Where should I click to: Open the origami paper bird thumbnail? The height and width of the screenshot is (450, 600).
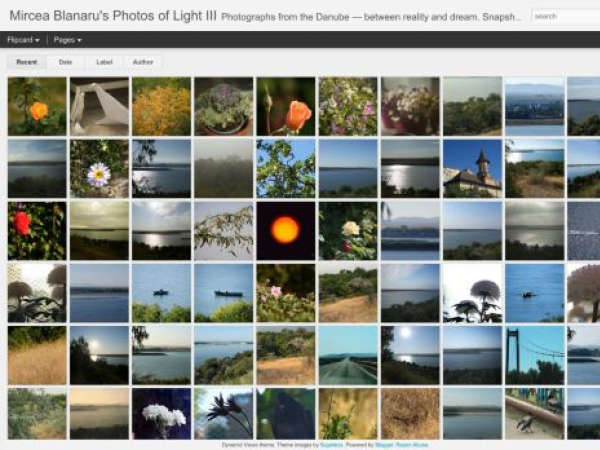[99, 106]
